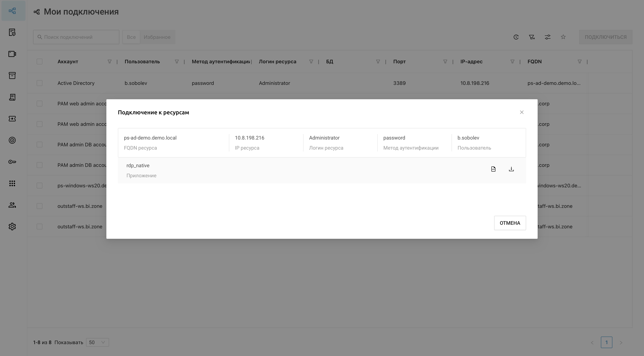Click the star favorites icon in toolbar

click(x=563, y=37)
